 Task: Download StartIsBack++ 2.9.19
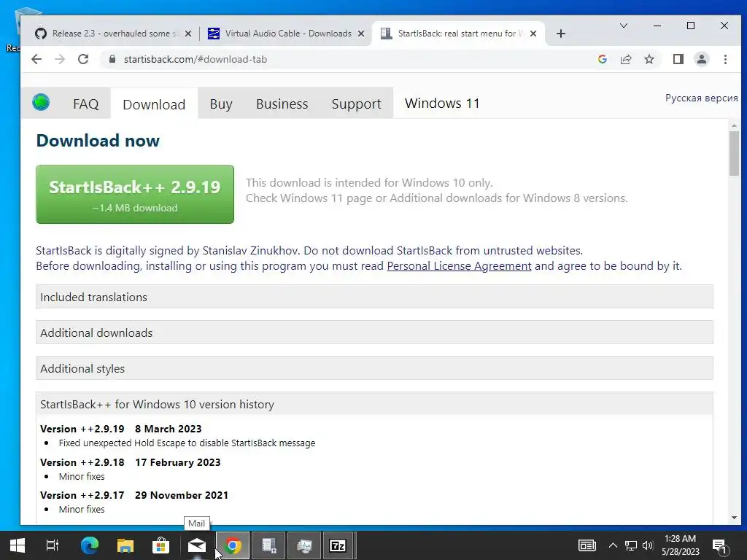click(135, 194)
